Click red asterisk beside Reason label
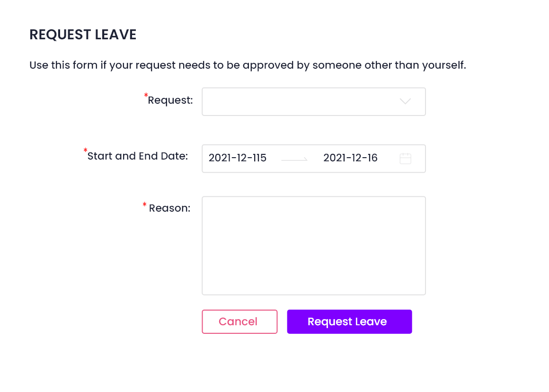Viewport: 549px width, 392px height. [x=144, y=205]
